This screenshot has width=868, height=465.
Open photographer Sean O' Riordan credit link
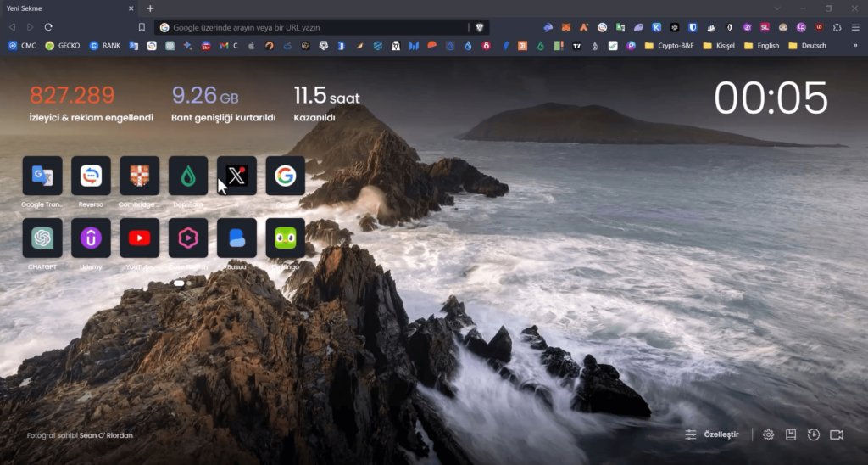pyautogui.click(x=106, y=435)
